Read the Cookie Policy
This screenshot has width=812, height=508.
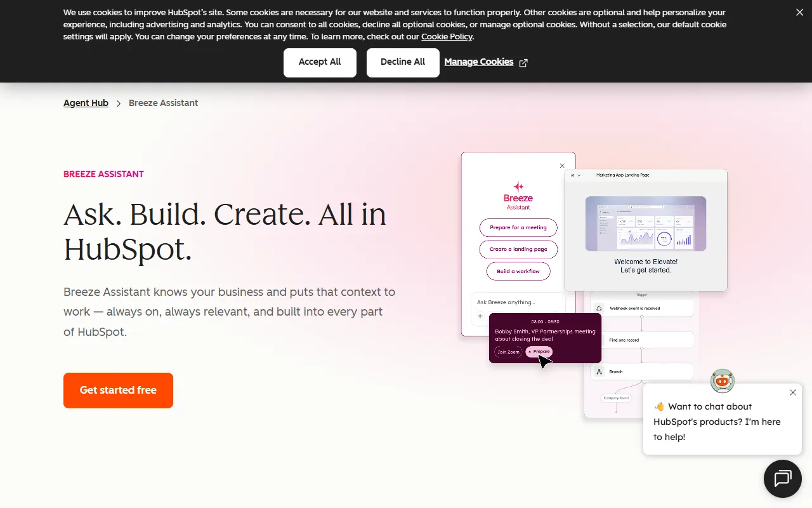447,37
